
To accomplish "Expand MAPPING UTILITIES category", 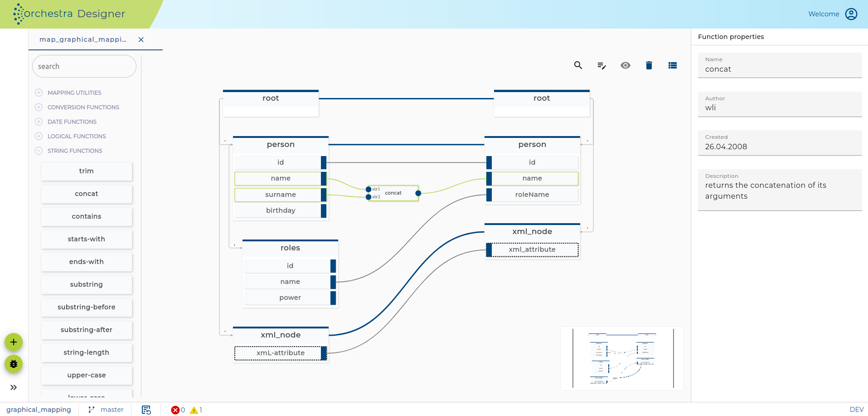I will [x=39, y=93].
